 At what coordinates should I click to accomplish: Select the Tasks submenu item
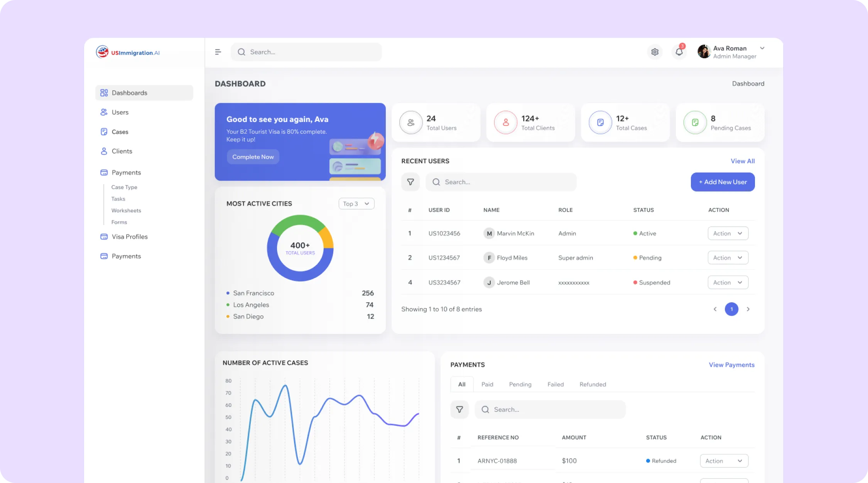[x=118, y=199]
